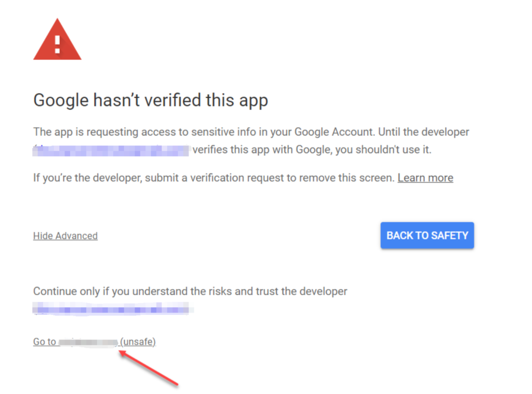532x394 pixels.
Task: Click the sentence If you're the developer
Action: (x=215, y=178)
